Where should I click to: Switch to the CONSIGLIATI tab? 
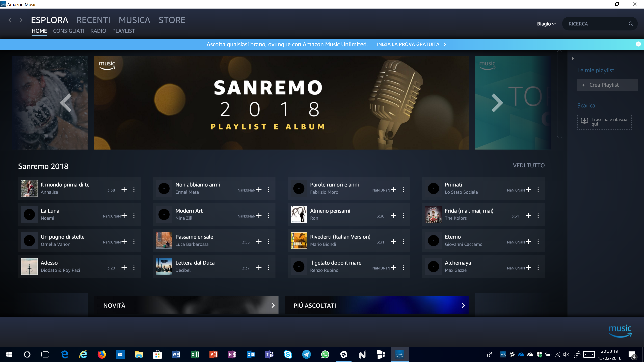pyautogui.click(x=68, y=31)
